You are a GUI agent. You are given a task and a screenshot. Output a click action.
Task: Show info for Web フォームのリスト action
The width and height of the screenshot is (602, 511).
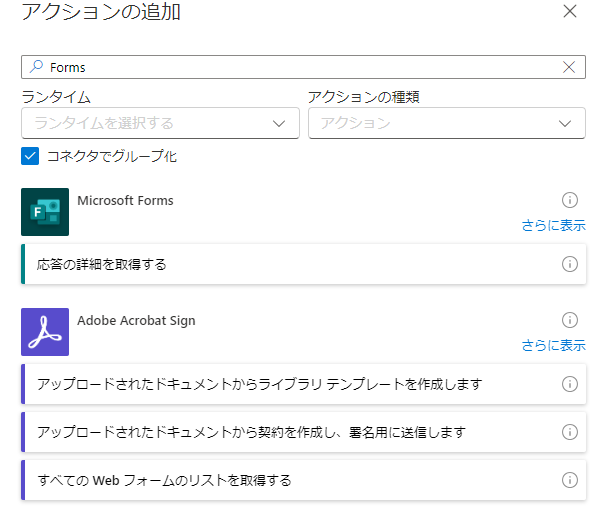570,480
